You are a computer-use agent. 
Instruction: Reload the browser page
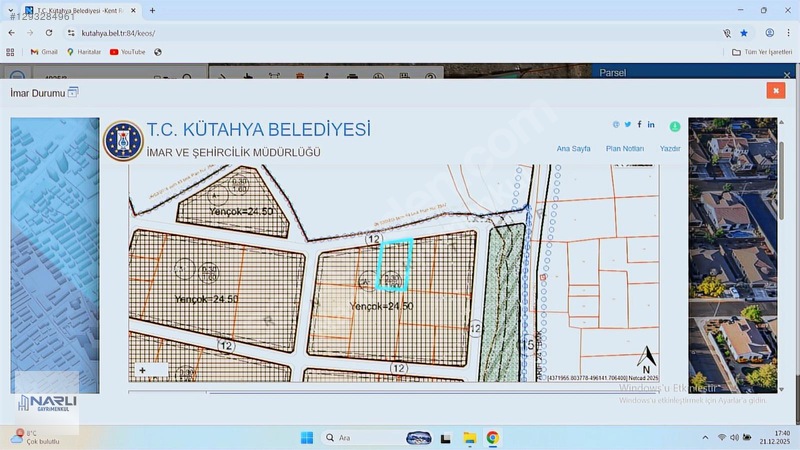click(49, 33)
